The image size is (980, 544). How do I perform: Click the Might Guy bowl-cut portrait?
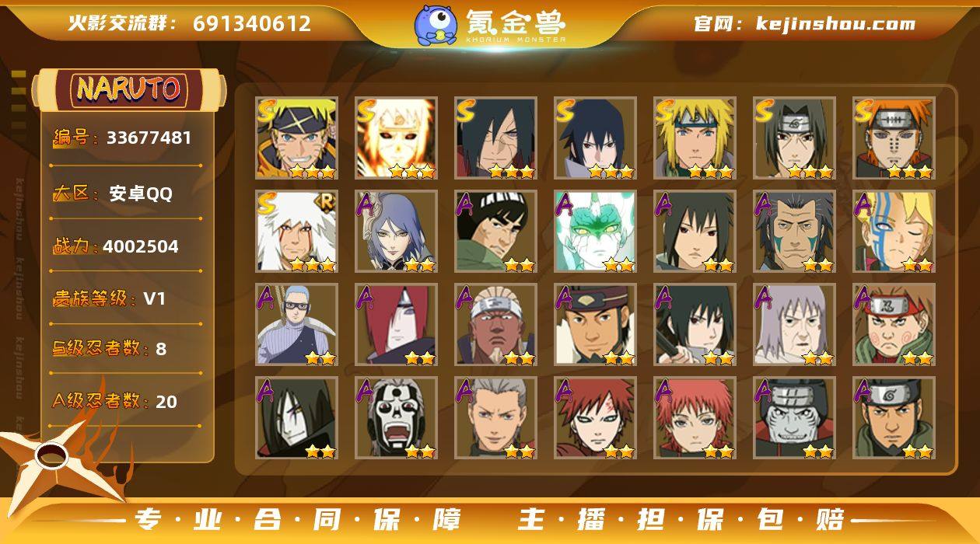click(496, 232)
